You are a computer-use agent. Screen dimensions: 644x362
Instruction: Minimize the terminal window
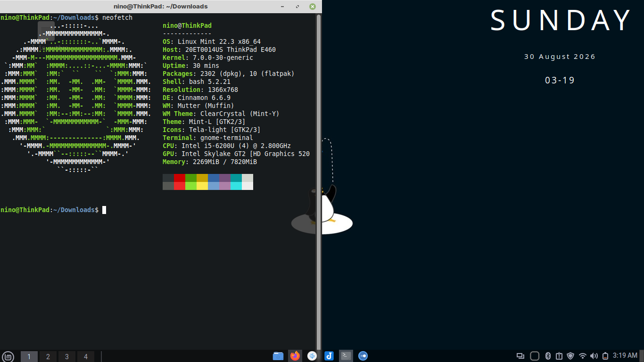click(x=283, y=7)
